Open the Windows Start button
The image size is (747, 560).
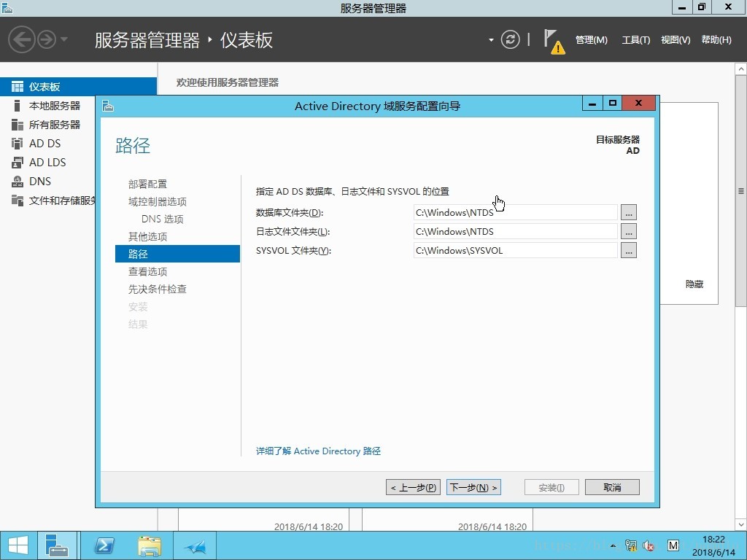pos(18,545)
